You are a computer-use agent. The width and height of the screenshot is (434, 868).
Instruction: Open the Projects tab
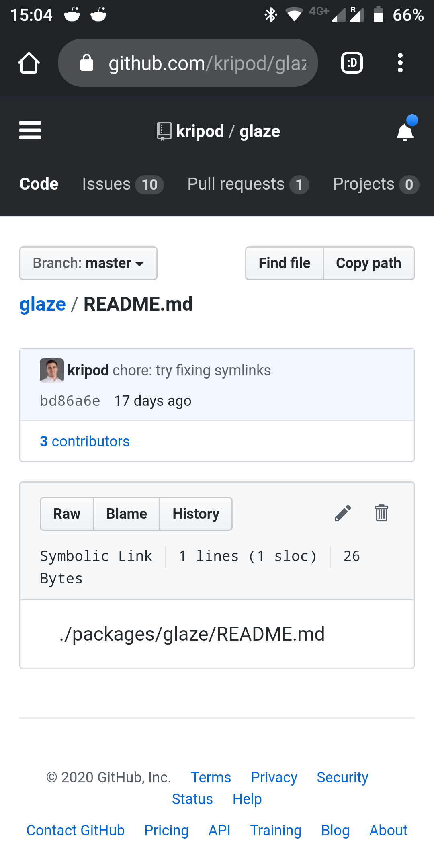tap(376, 184)
